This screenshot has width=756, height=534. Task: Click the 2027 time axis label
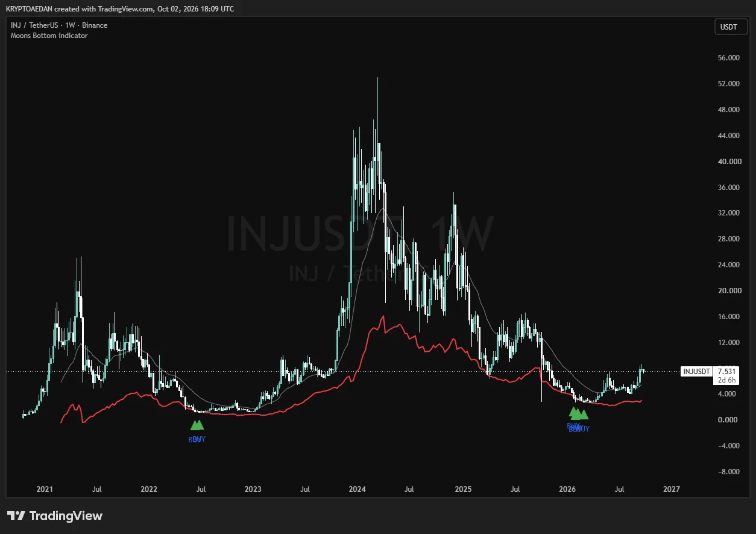pos(672,489)
